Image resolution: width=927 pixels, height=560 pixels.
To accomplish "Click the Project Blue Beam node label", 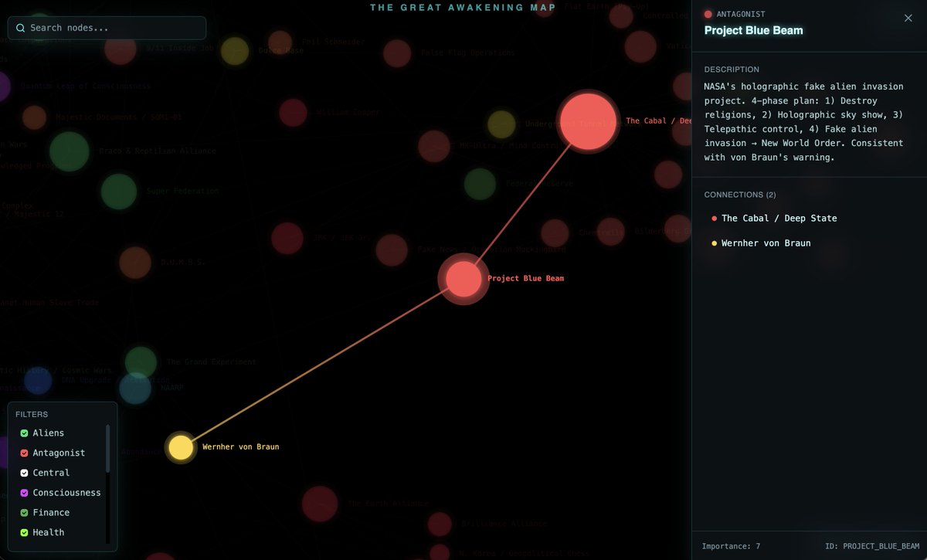I will click(x=525, y=278).
